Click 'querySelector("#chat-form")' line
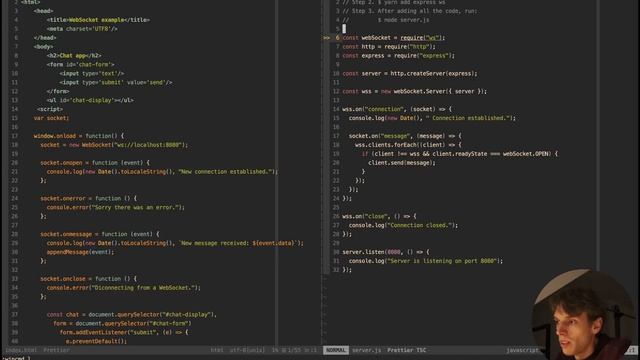The height and width of the screenshot is (360, 640). 122,324
